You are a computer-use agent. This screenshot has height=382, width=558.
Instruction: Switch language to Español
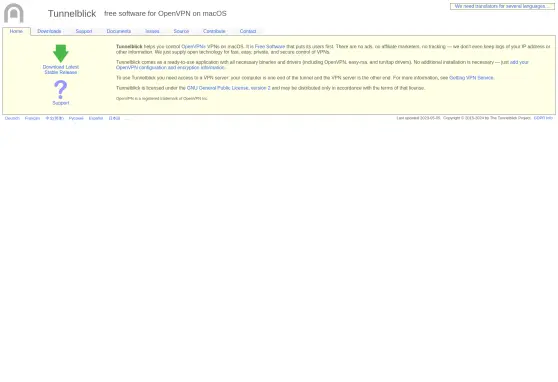coord(96,118)
